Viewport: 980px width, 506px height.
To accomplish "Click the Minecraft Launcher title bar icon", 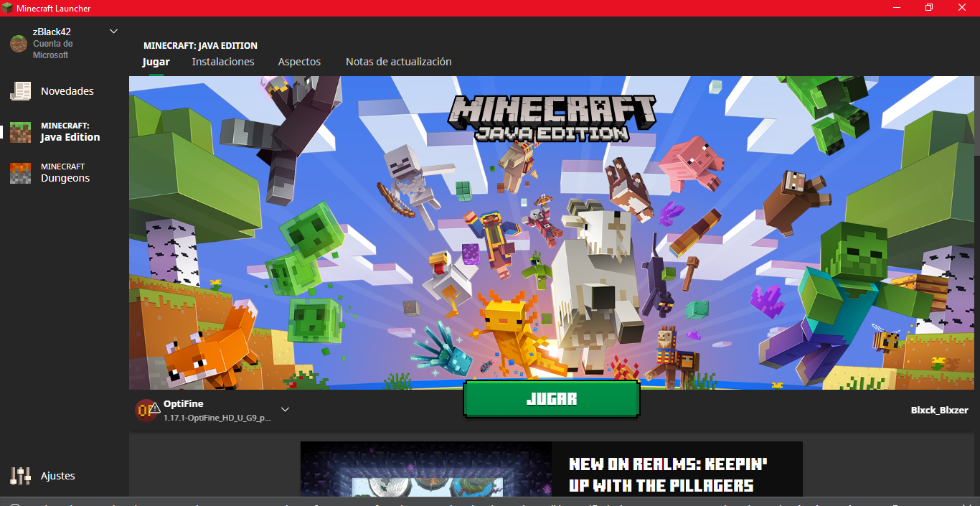I will point(7,7).
